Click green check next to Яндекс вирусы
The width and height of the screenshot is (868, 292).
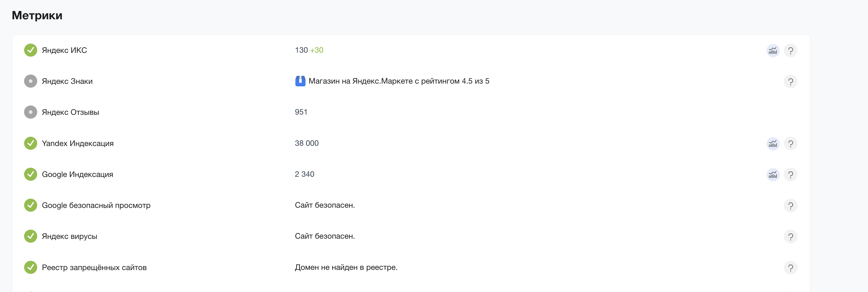31,236
